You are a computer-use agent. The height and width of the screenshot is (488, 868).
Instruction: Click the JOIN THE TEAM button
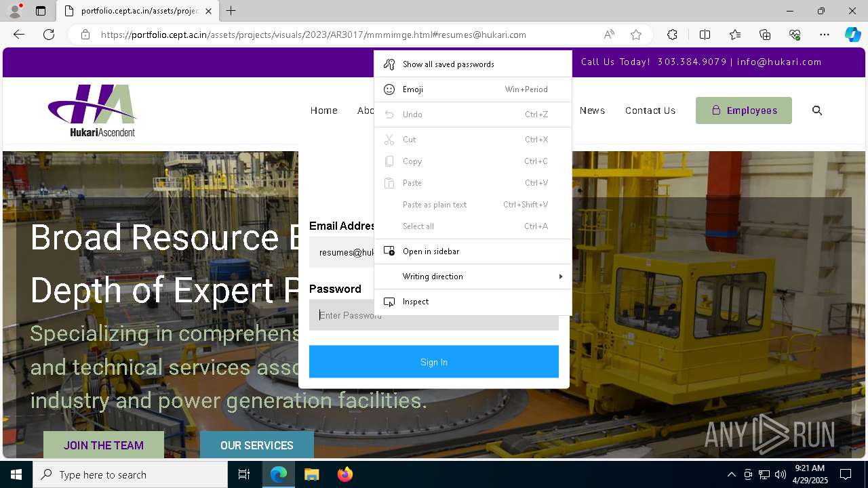(104, 445)
